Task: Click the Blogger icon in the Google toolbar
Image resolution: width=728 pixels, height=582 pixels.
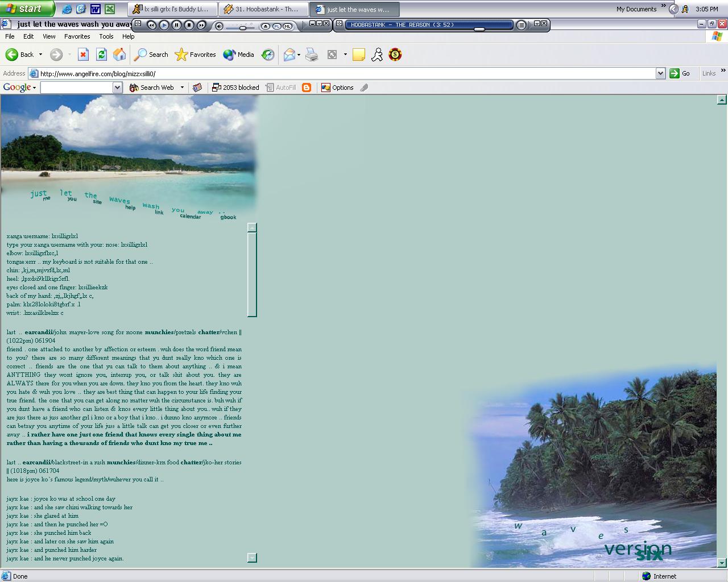Action: point(307,88)
